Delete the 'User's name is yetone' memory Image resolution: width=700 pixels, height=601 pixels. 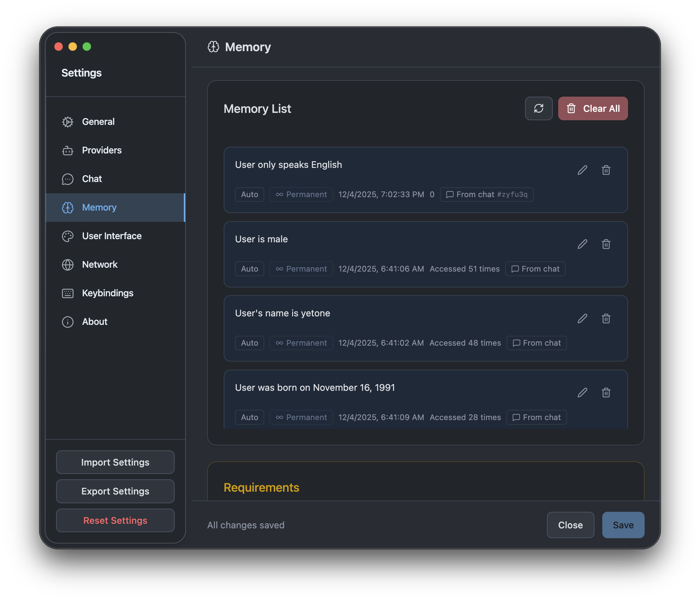(x=606, y=318)
